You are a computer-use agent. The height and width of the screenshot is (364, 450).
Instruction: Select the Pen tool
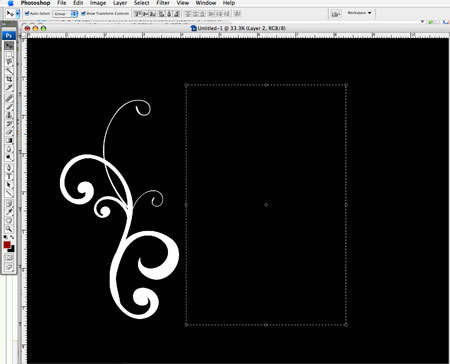click(x=9, y=168)
